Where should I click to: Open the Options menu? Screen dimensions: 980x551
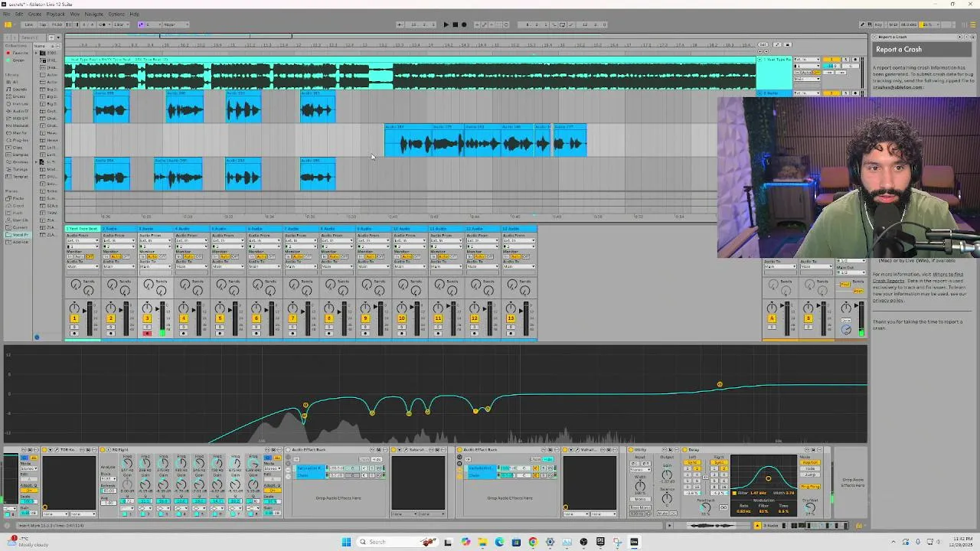coord(116,14)
